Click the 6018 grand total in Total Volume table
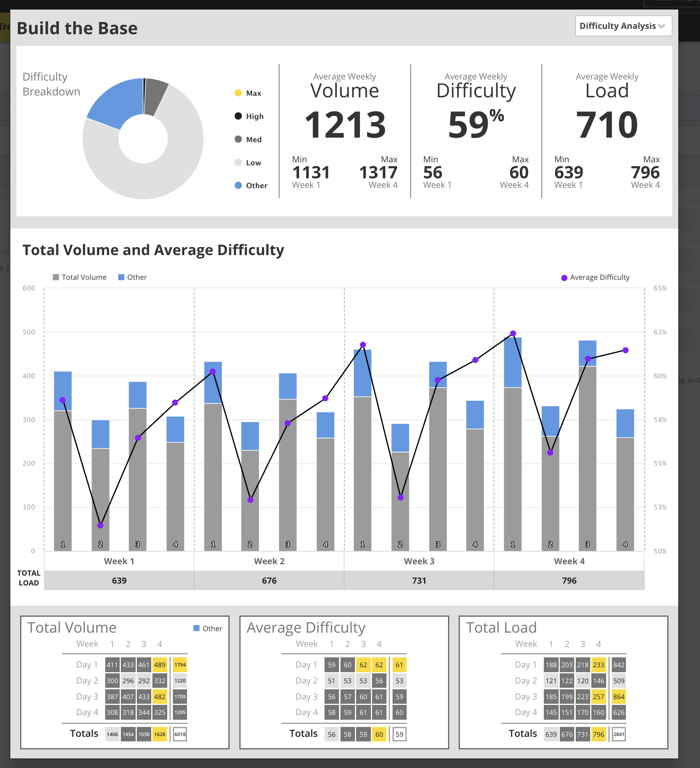Image resolution: width=700 pixels, height=768 pixels. (180, 734)
